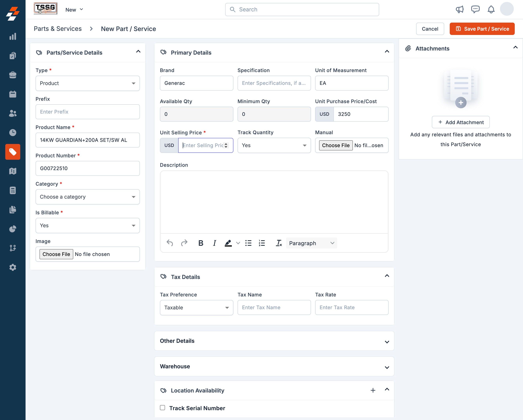Viewport: 523px width, 420px height.
Task: Insert bulleted list in description
Action: tap(248, 243)
